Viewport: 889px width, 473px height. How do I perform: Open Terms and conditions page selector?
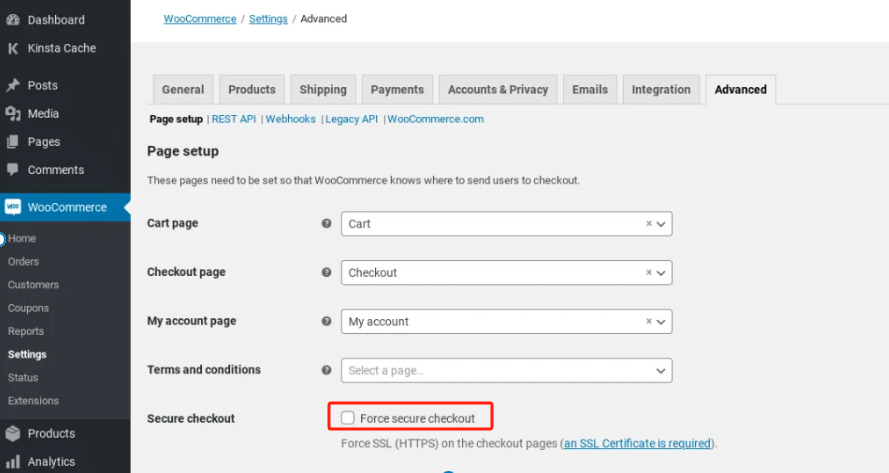pyautogui.click(x=505, y=371)
